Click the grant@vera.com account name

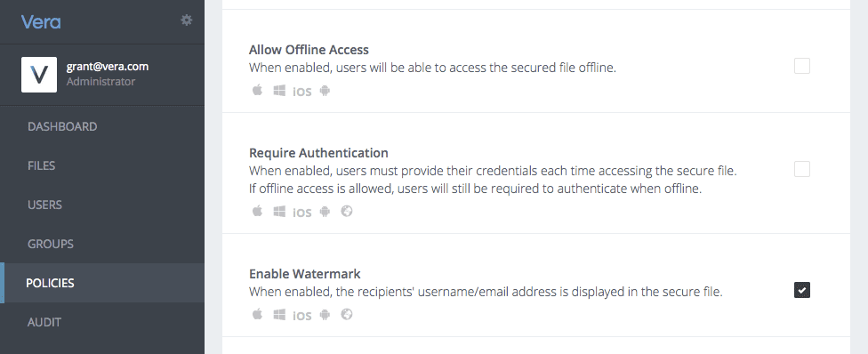[108, 67]
